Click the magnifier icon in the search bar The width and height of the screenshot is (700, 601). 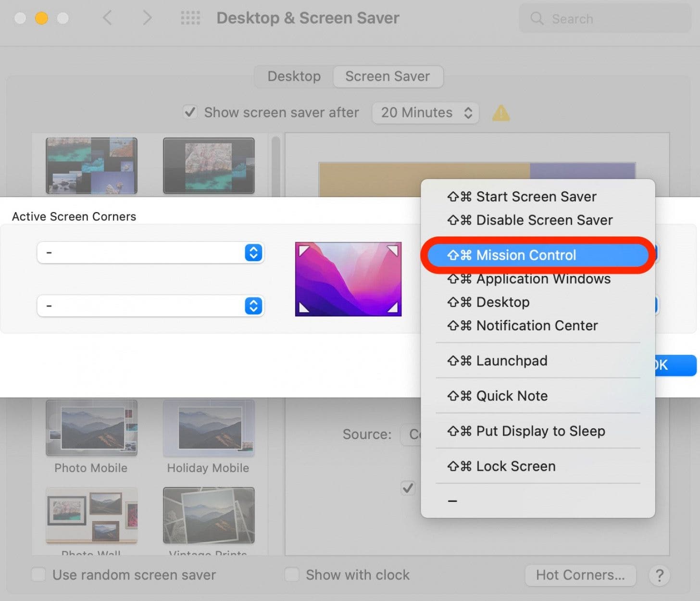pyautogui.click(x=537, y=19)
